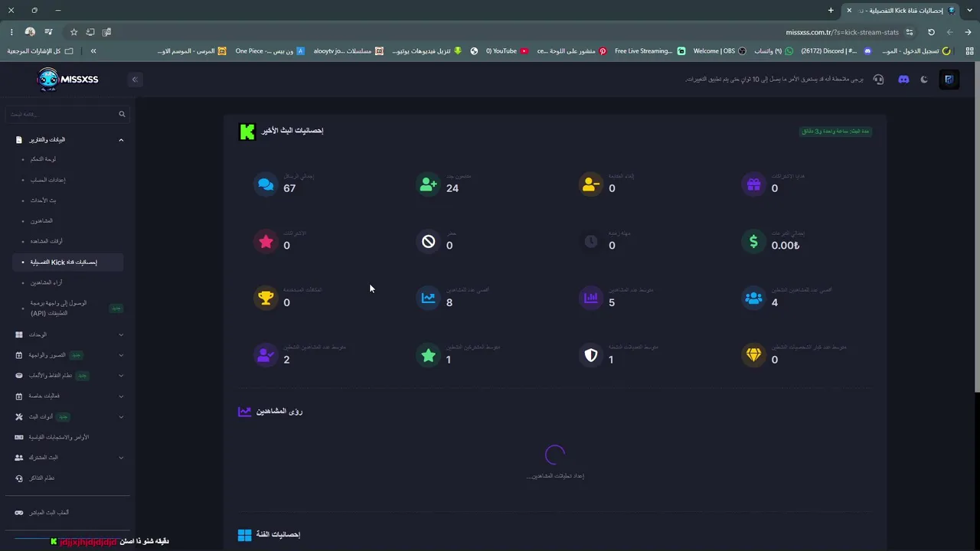
Task: Click the green star active subscribers icon
Action: (x=428, y=356)
